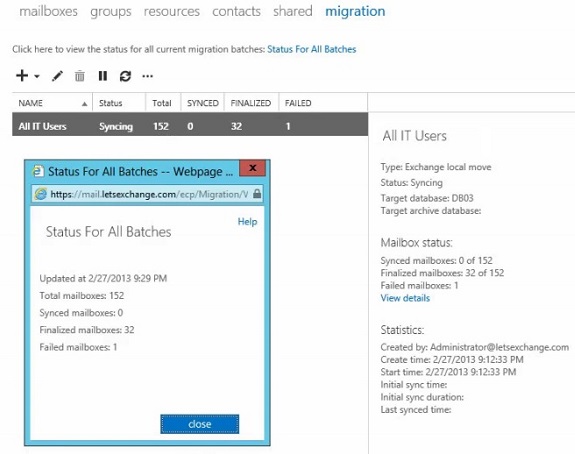Viewport: 575px width, 454px height.
Task: Open the dropdown arrow next to plus icon
Action: coord(37,76)
